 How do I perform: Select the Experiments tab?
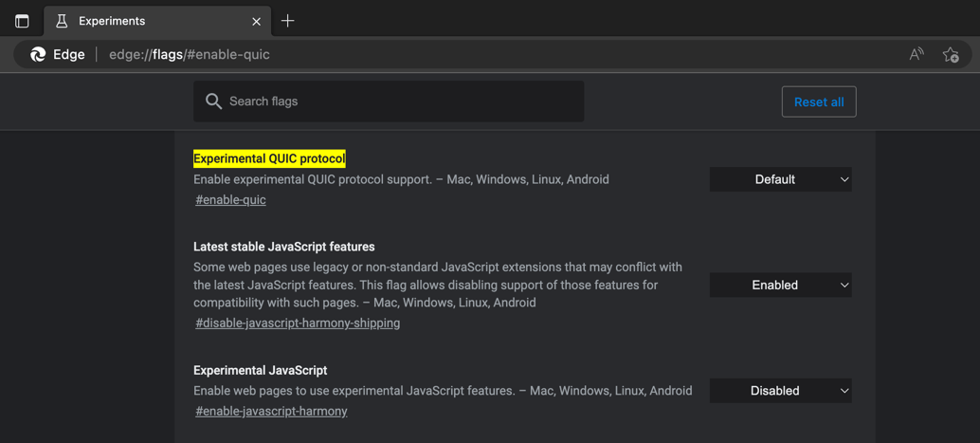(x=157, y=21)
